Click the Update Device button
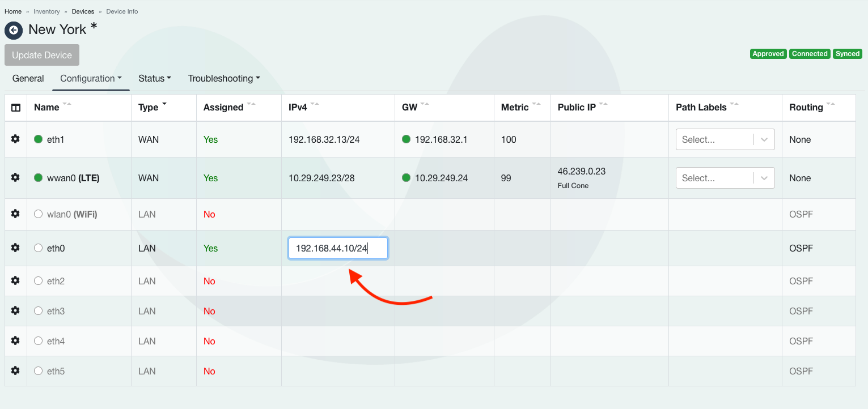 tap(42, 55)
